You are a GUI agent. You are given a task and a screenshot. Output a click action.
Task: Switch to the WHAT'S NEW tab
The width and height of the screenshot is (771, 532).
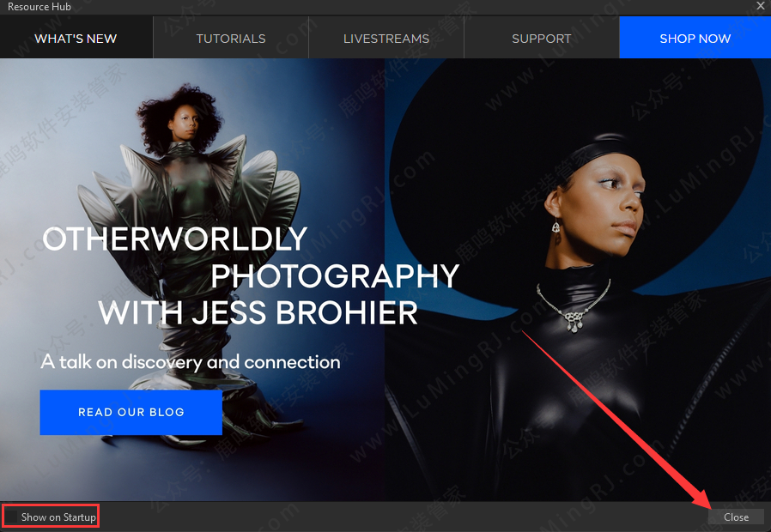pos(76,38)
